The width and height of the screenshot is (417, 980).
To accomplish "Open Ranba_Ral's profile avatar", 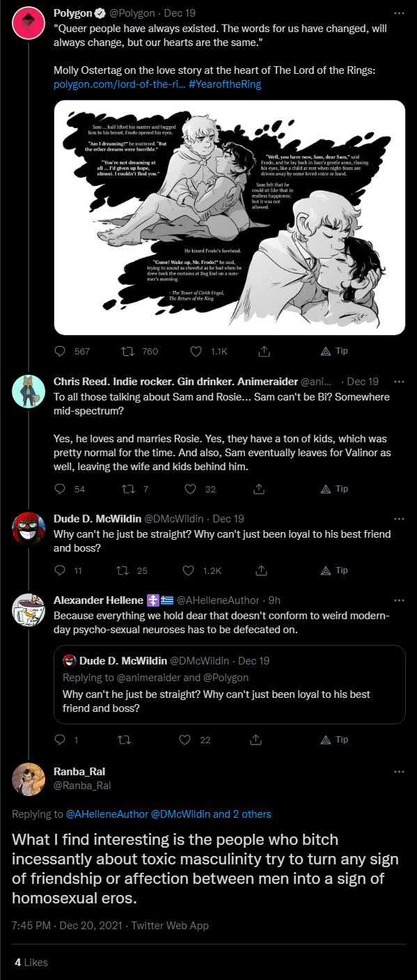I will pyautogui.click(x=29, y=778).
